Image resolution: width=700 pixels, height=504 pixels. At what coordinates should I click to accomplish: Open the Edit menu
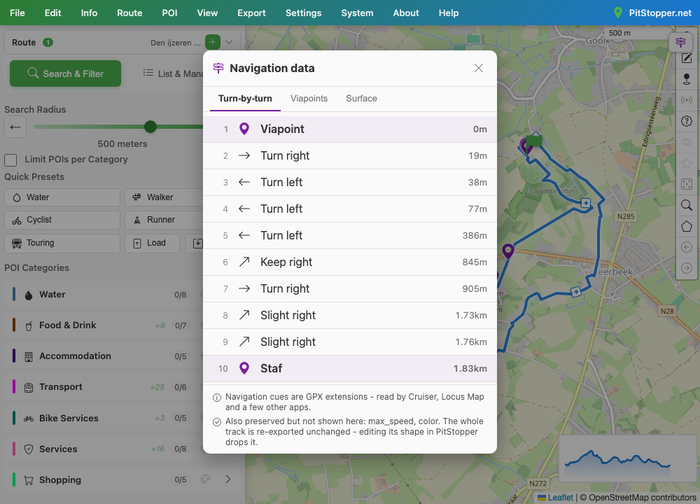tap(53, 13)
